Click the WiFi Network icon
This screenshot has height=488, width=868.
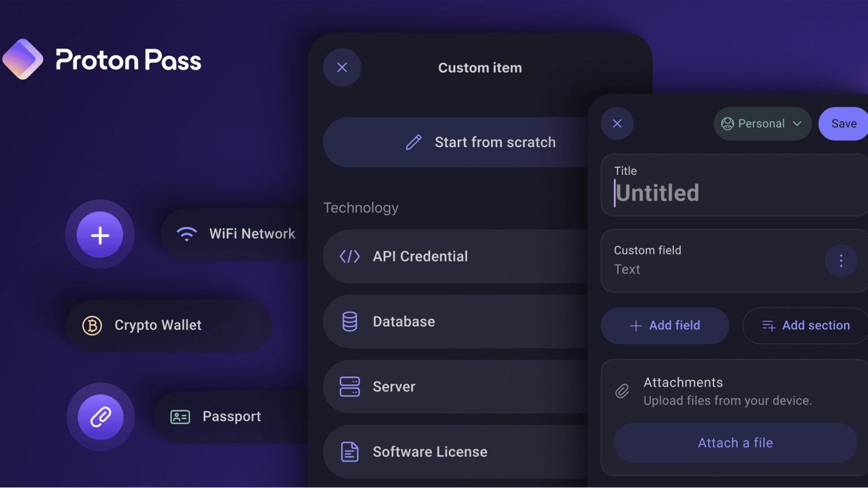pos(186,234)
